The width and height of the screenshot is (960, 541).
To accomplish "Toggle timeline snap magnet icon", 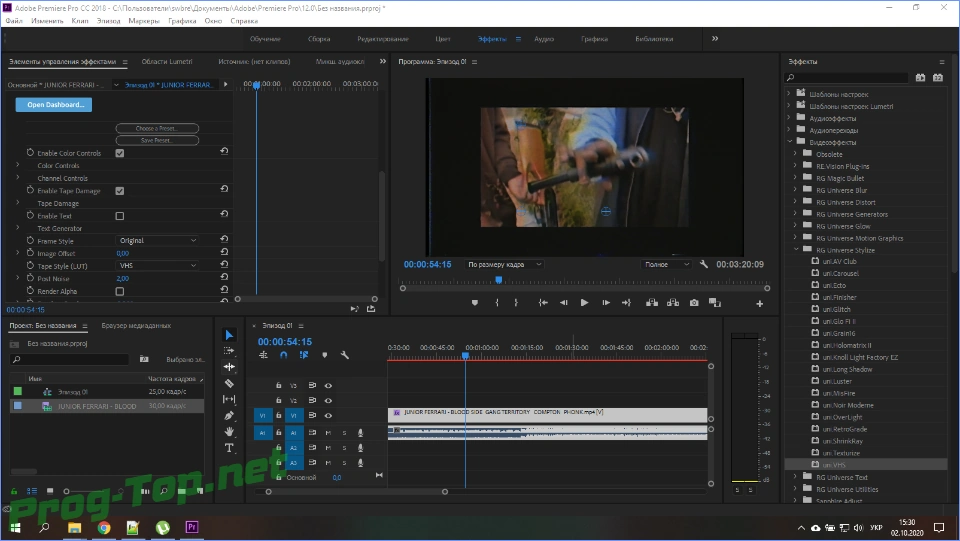I will point(283,355).
